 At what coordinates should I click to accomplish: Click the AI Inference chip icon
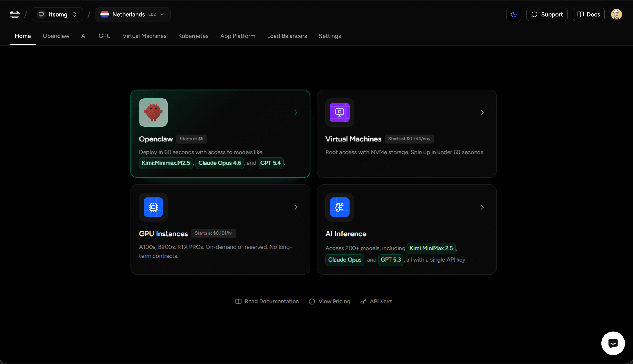[339, 207]
